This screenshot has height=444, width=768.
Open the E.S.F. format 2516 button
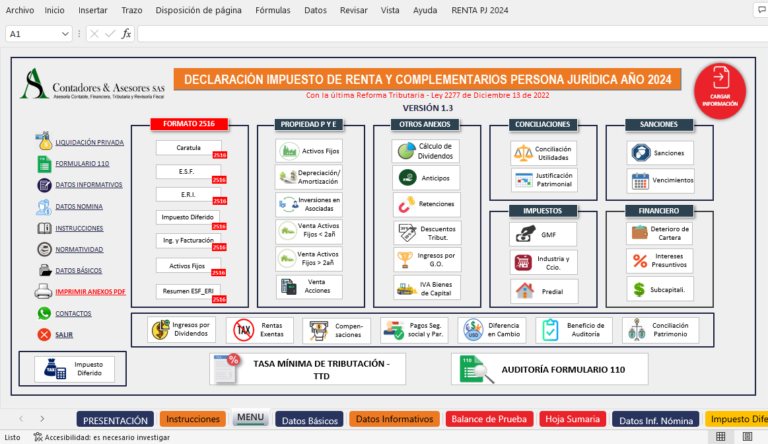click(x=189, y=172)
